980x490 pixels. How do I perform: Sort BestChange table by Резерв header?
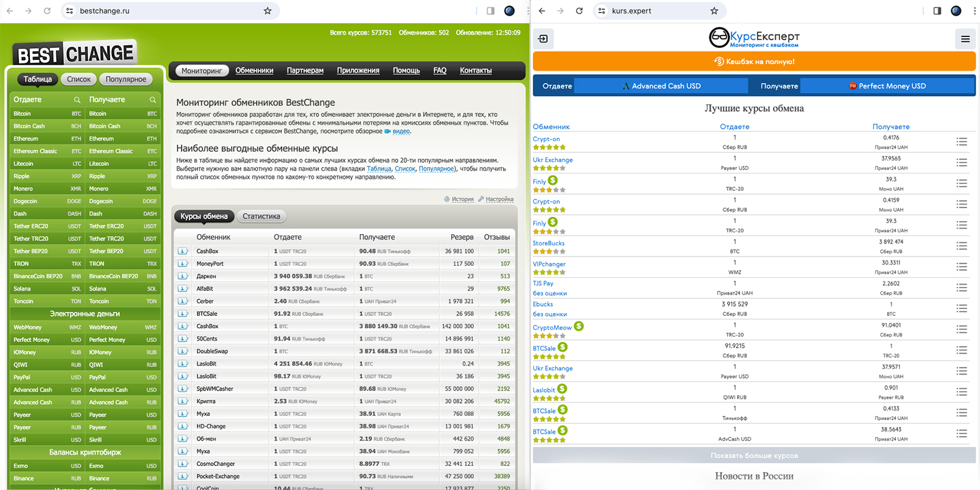tap(462, 237)
